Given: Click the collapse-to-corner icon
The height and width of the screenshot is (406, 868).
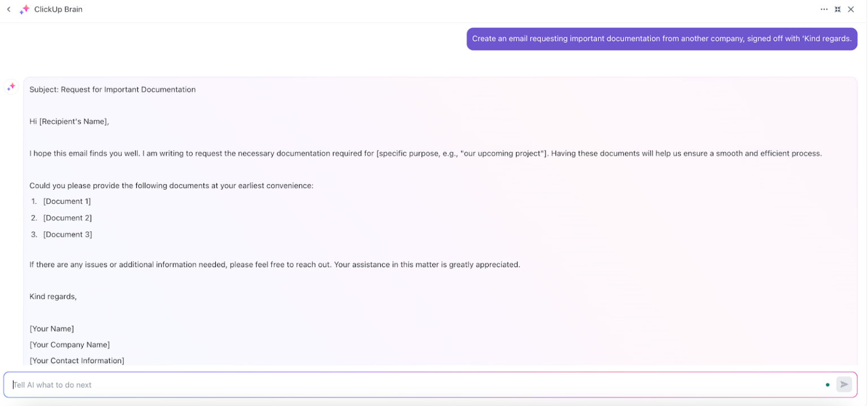Looking at the screenshot, I should pyautogui.click(x=837, y=9).
